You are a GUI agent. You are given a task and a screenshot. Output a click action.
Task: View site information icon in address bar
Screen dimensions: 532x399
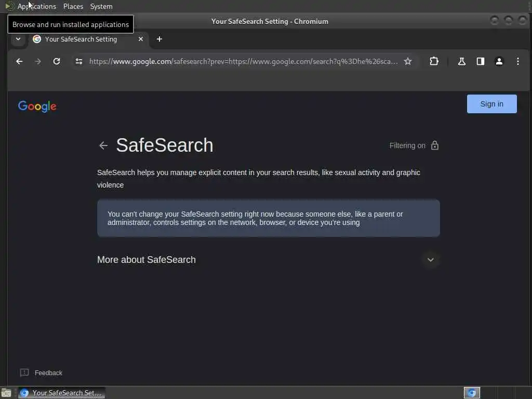pos(79,61)
